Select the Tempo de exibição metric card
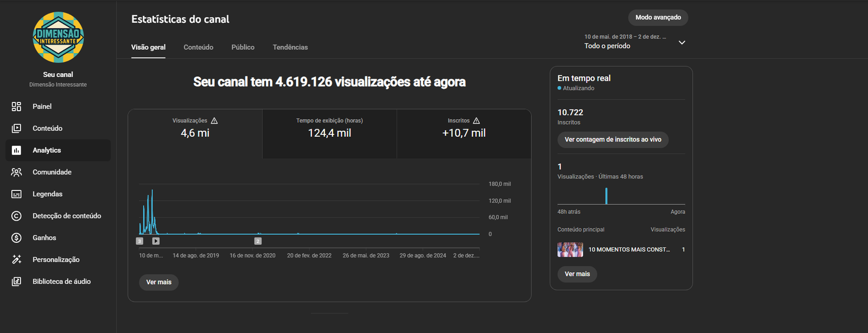This screenshot has width=868, height=333. tap(329, 133)
